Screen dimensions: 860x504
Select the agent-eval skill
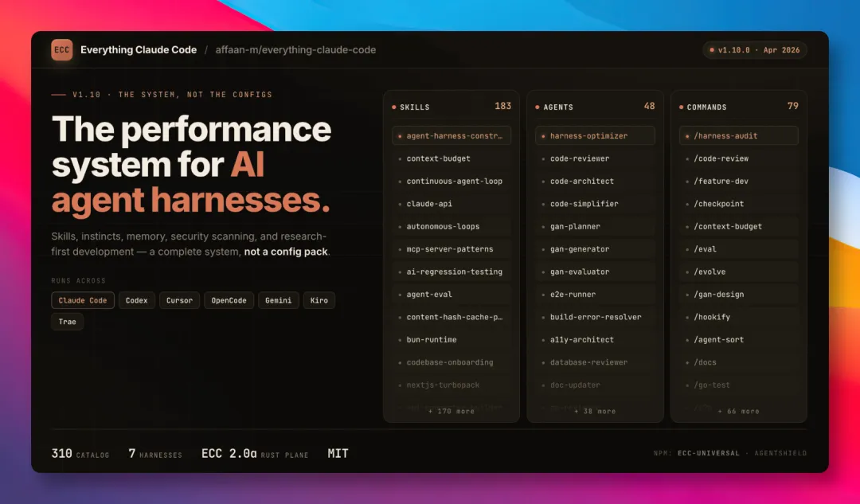tap(451, 295)
